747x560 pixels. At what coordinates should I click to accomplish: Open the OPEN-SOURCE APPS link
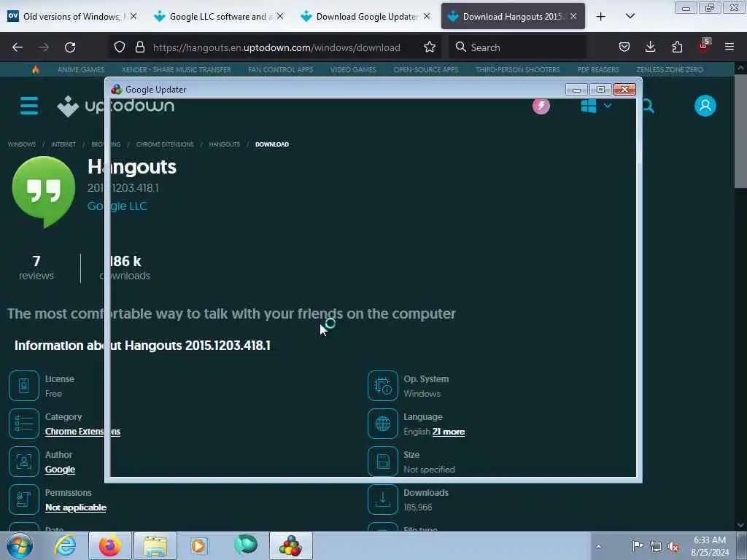426,69
